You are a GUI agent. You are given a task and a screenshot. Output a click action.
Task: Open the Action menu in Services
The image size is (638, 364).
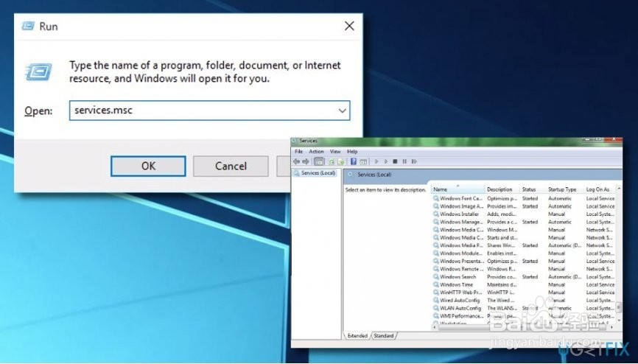316,152
